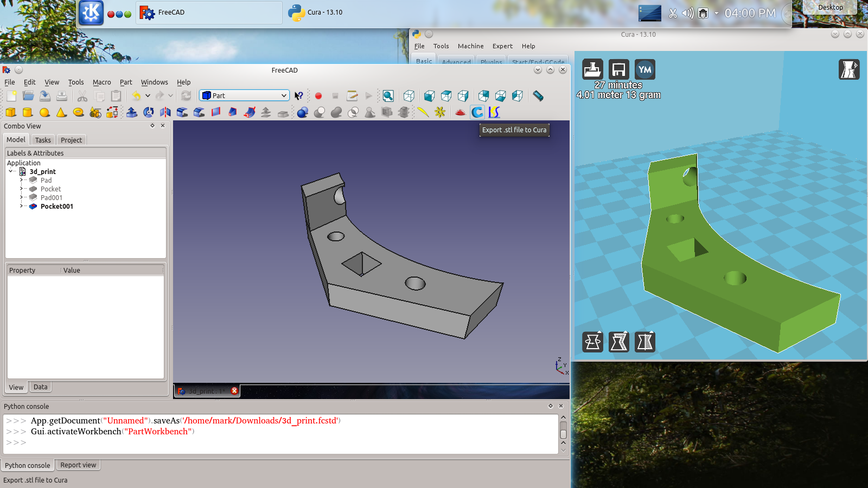Create a box primitive with the cube icon
868x488 pixels.
point(11,112)
